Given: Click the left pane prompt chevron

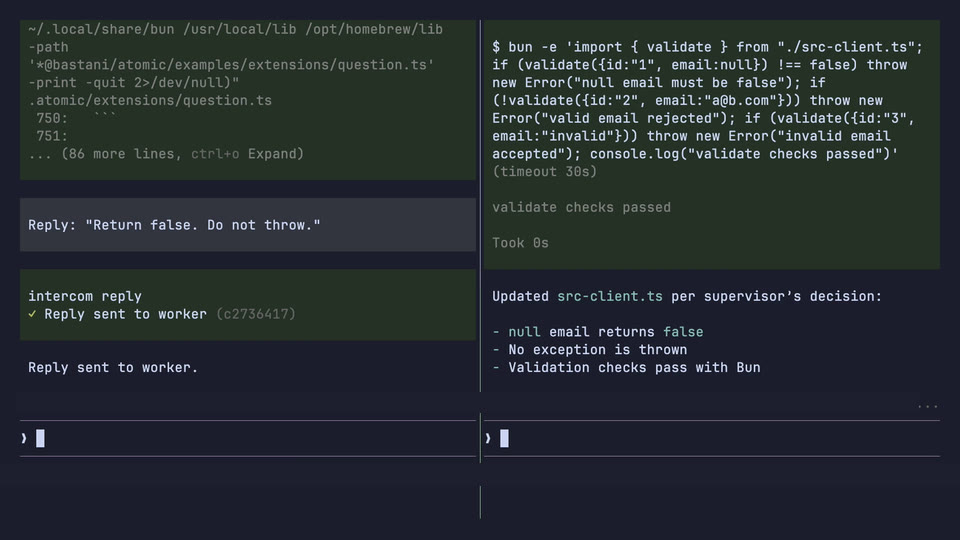Looking at the screenshot, I should coord(24,438).
